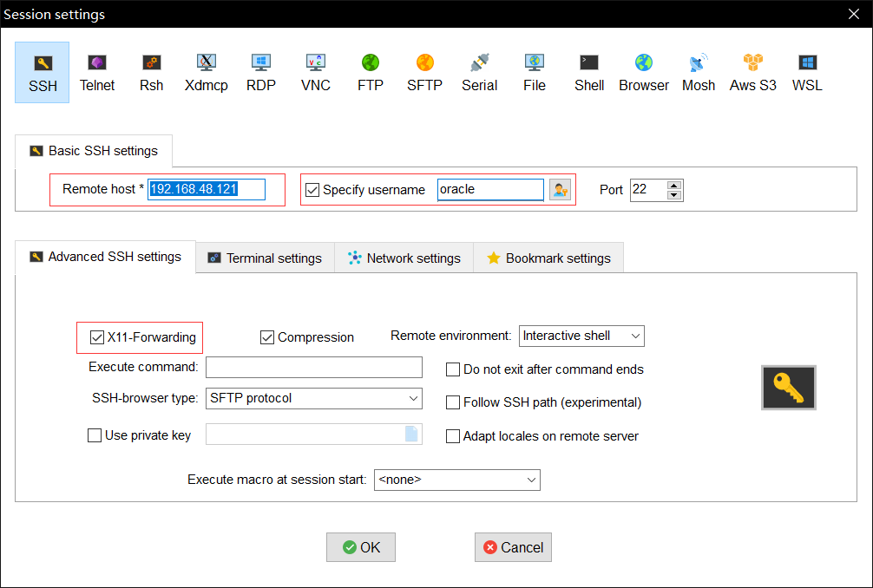This screenshot has height=588, width=873.
Task: Open the Network settings tab
Action: [x=404, y=258]
